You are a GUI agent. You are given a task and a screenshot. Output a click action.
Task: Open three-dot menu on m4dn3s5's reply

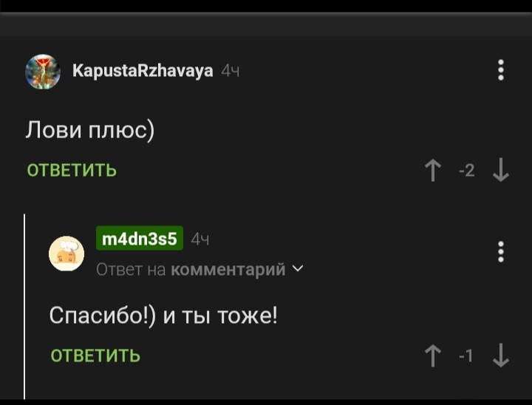pos(501,251)
